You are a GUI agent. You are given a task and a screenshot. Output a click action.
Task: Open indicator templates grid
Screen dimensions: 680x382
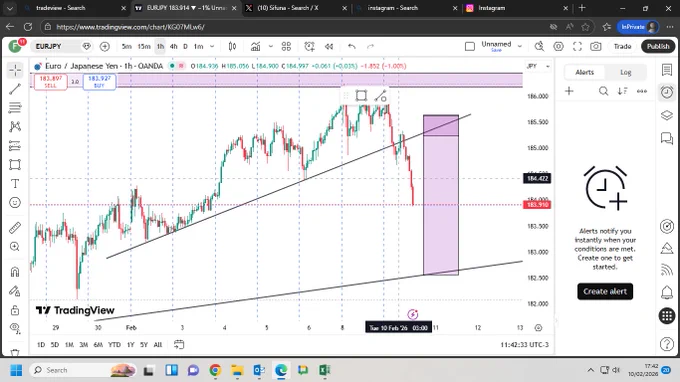tap(286, 46)
